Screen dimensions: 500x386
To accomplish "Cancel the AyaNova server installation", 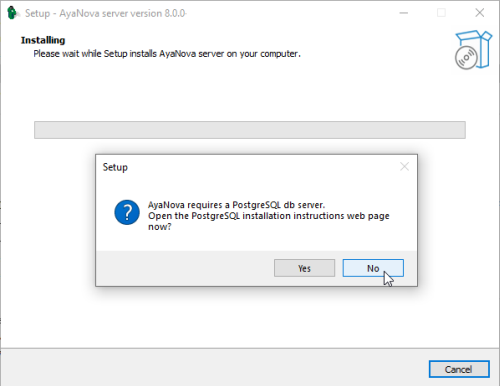I will click(459, 369).
